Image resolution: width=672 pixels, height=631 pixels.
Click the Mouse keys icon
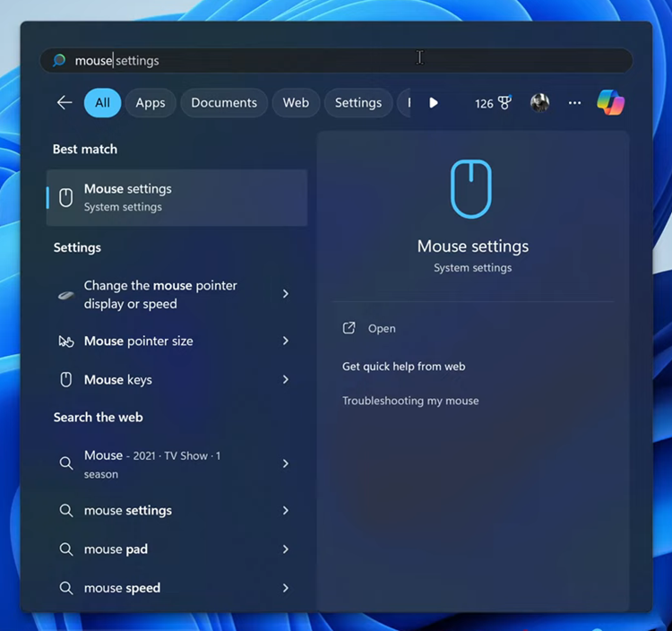click(66, 380)
